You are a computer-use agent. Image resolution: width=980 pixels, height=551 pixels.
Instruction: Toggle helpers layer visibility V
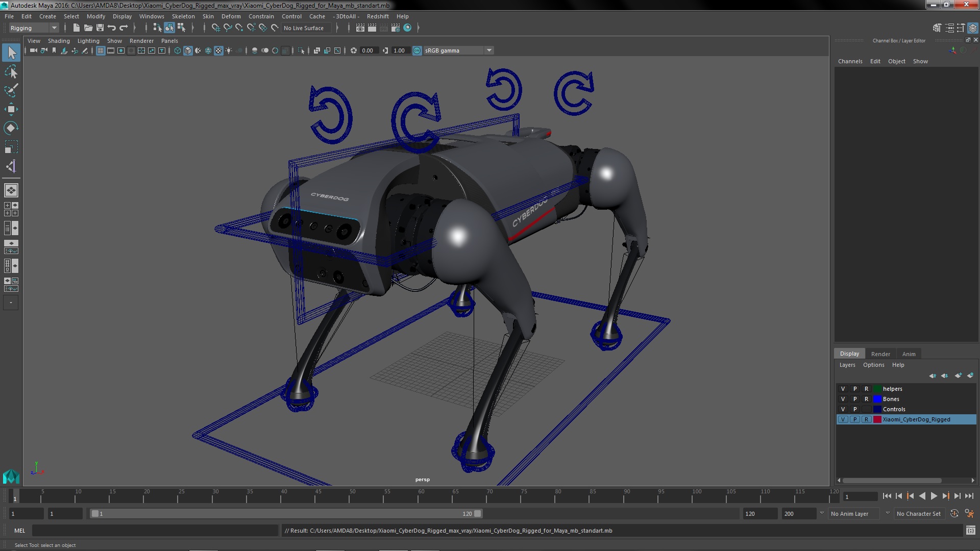pyautogui.click(x=843, y=389)
